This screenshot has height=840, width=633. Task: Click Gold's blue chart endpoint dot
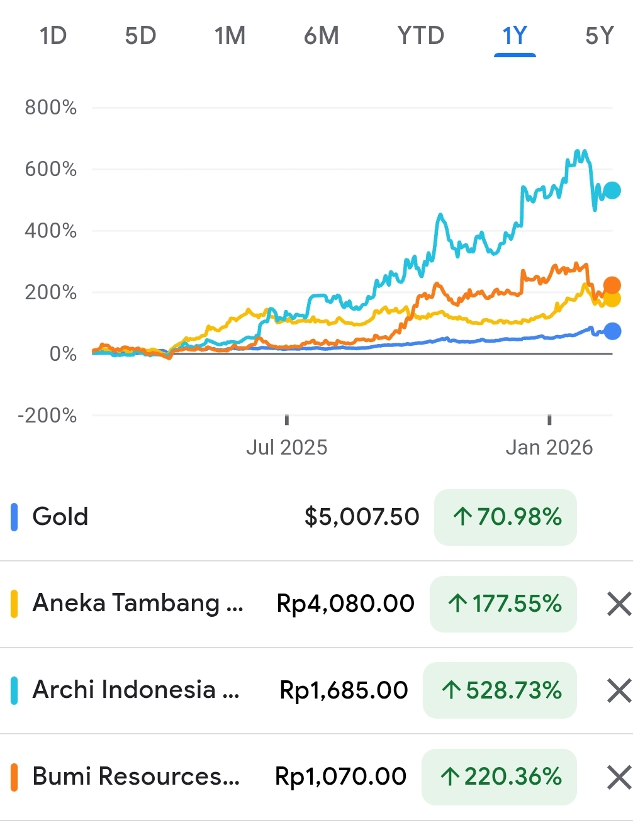(612, 331)
